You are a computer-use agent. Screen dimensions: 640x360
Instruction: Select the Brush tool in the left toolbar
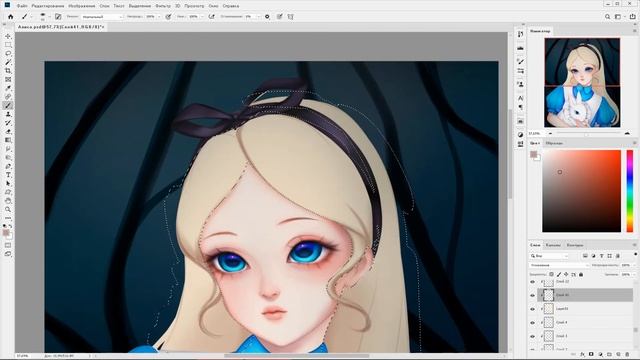(8, 105)
